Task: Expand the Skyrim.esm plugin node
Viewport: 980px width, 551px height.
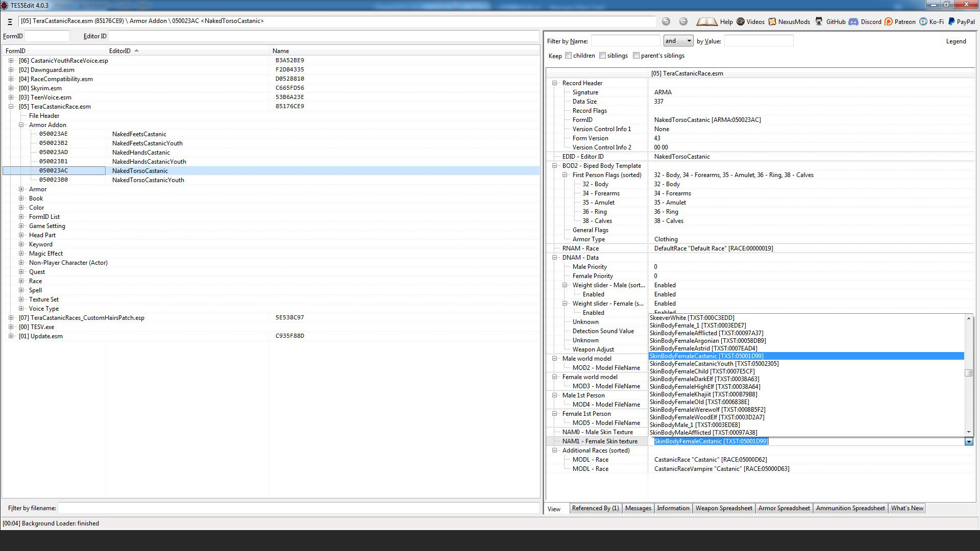Action: pos(11,88)
